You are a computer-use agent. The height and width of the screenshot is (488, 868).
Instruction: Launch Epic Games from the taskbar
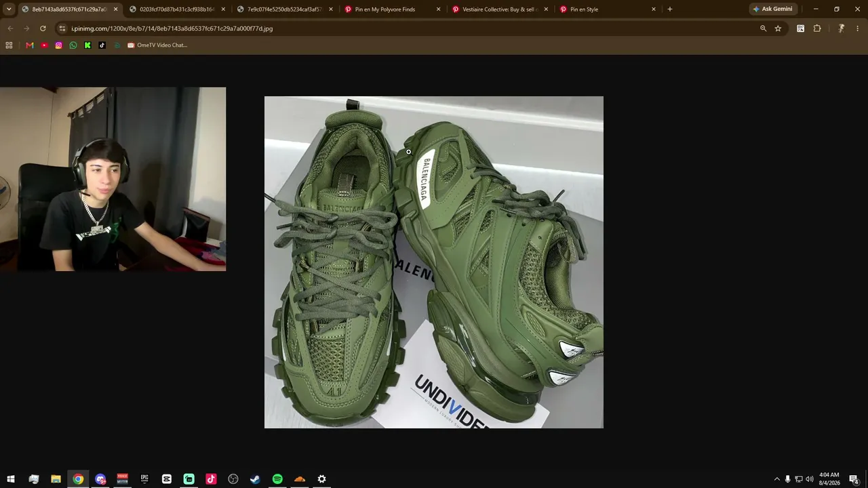[x=144, y=479]
